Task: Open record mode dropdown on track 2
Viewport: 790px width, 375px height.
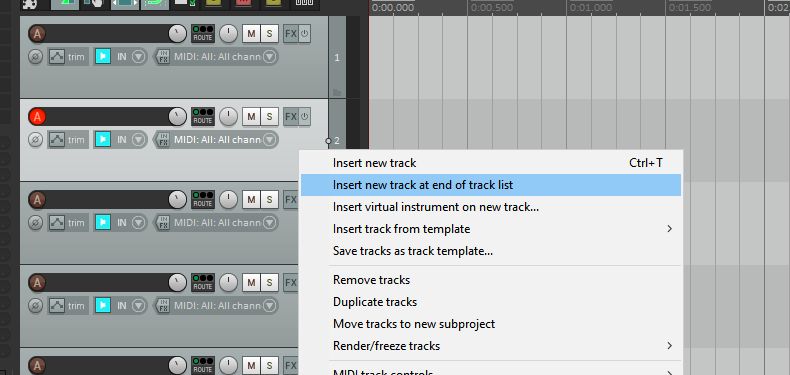Action: tap(139, 140)
